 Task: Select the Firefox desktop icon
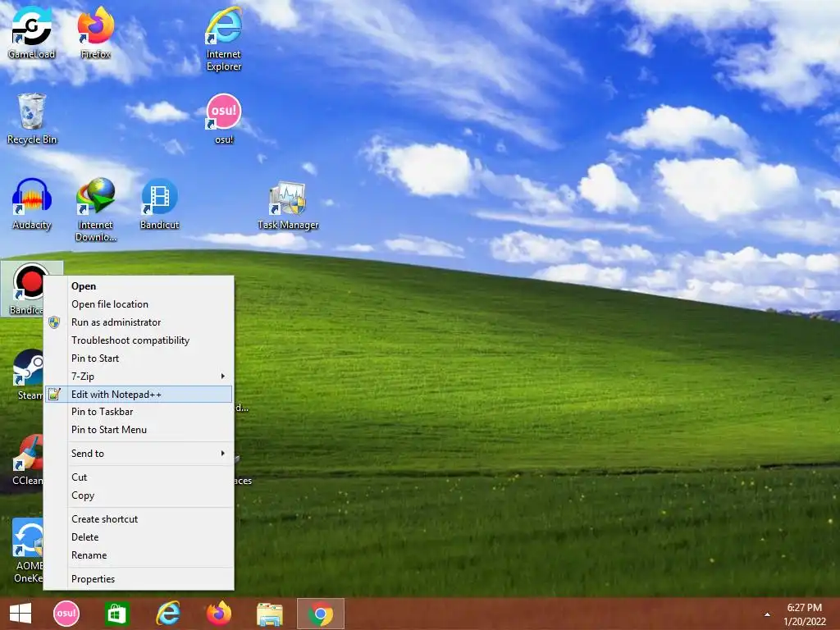96,32
